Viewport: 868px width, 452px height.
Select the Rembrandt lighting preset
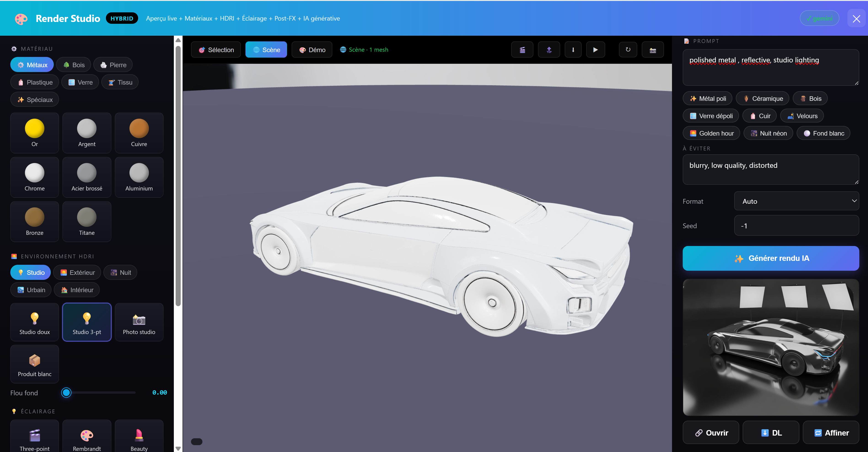87,436
